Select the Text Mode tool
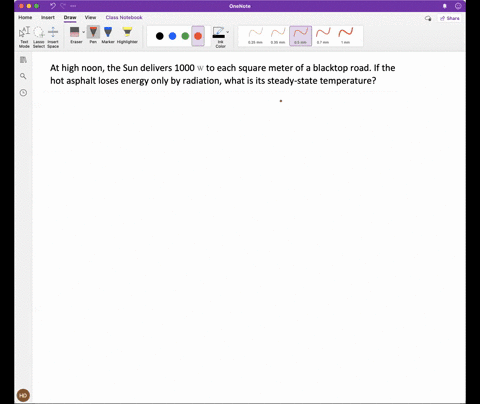This screenshot has width=480, height=404. point(24,36)
